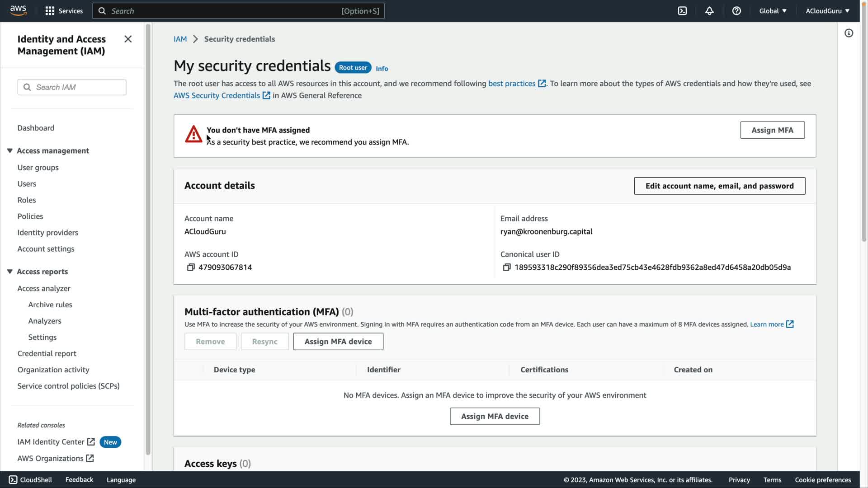Screen dimensions: 868x488
Task: Open the best practices link
Action: 511,84
